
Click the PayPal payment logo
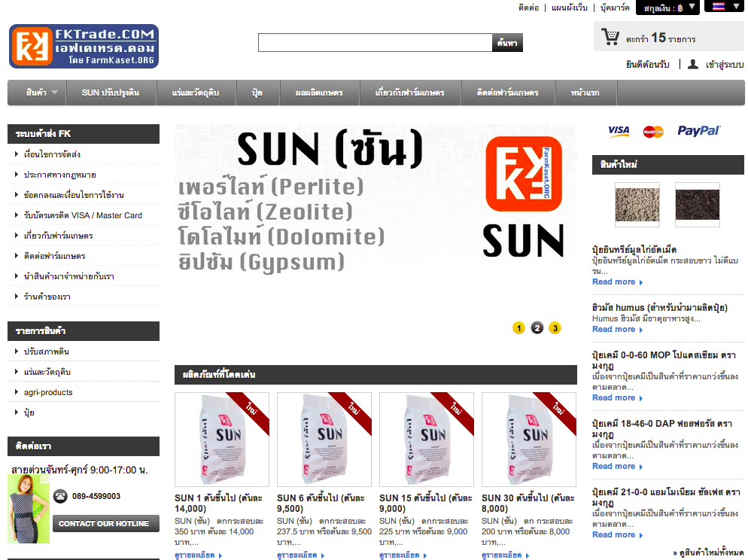pyautogui.click(x=699, y=131)
